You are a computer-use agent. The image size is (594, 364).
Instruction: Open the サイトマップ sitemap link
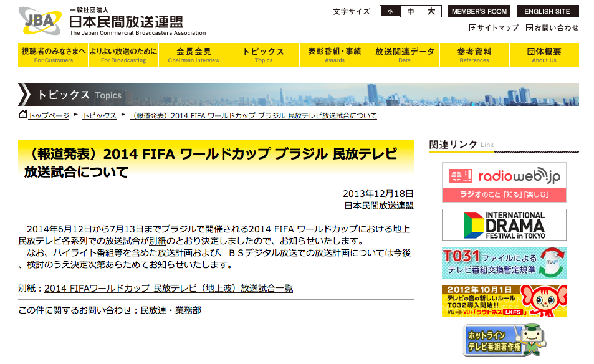coord(494,28)
